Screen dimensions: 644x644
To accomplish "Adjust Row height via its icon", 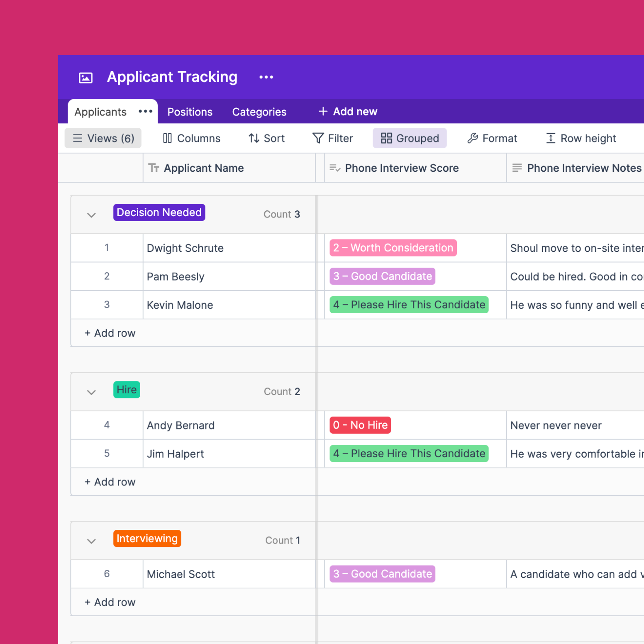I will tap(550, 138).
